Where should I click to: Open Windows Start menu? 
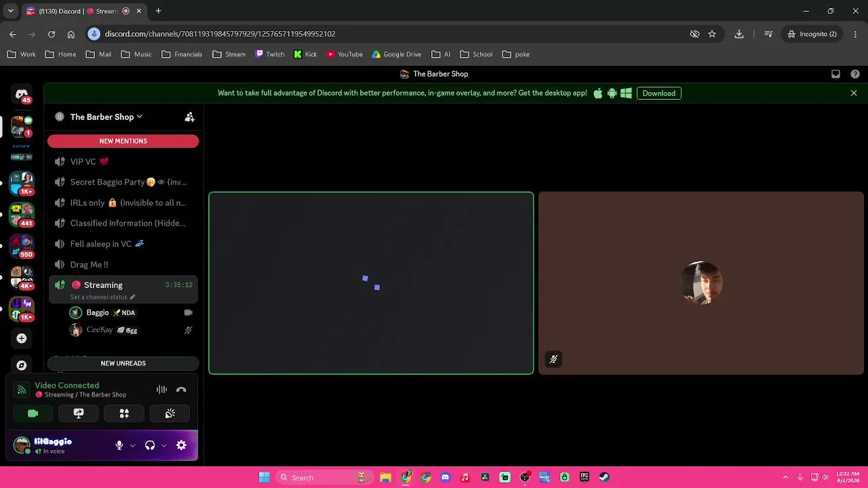click(x=264, y=478)
